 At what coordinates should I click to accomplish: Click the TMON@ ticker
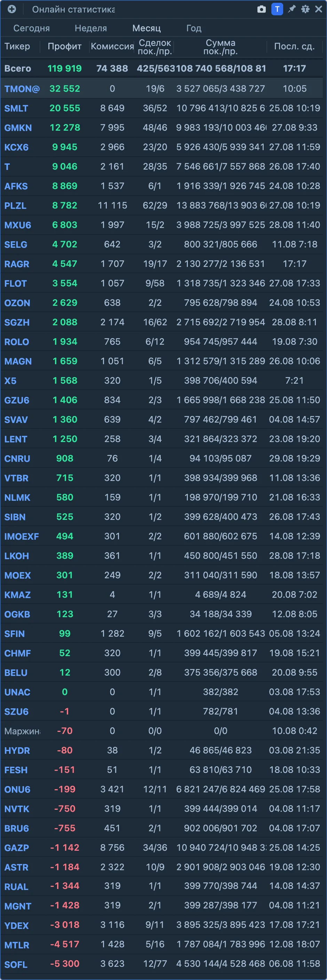[22, 89]
